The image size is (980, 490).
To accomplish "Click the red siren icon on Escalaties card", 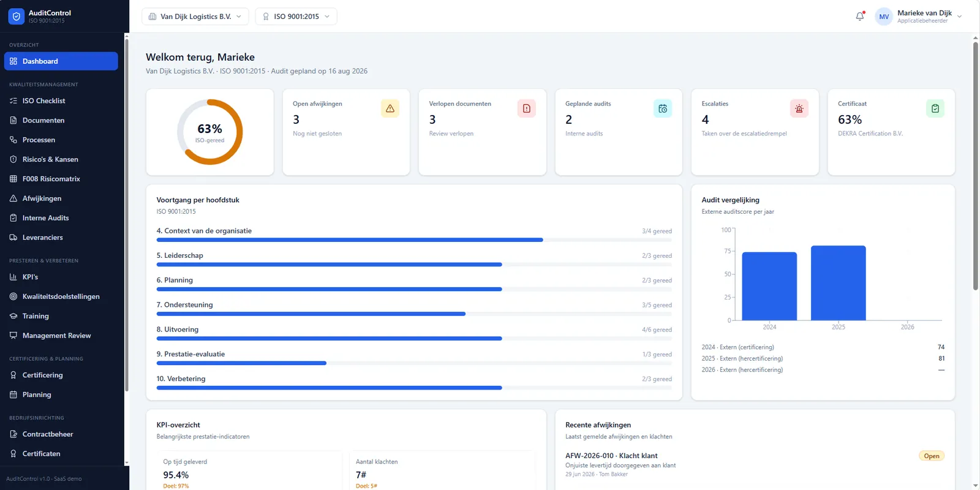I will click(x=799, y=108).
